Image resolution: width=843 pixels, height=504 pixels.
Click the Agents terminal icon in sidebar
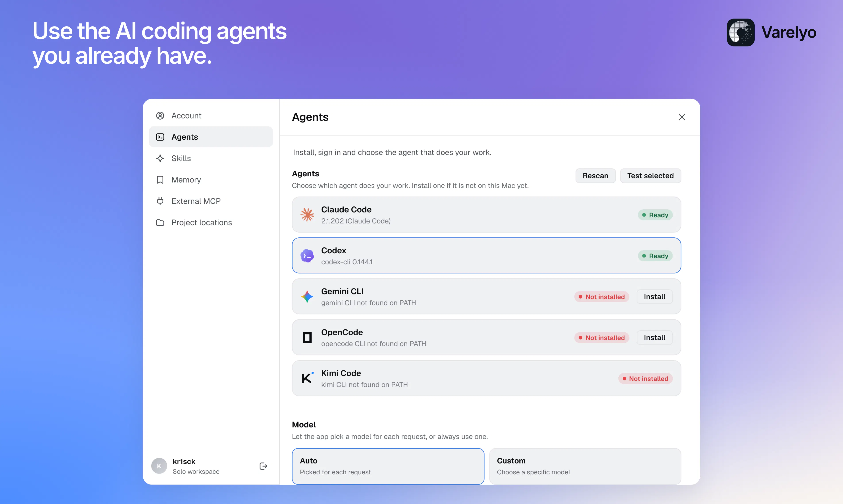(x=160, y=137)
